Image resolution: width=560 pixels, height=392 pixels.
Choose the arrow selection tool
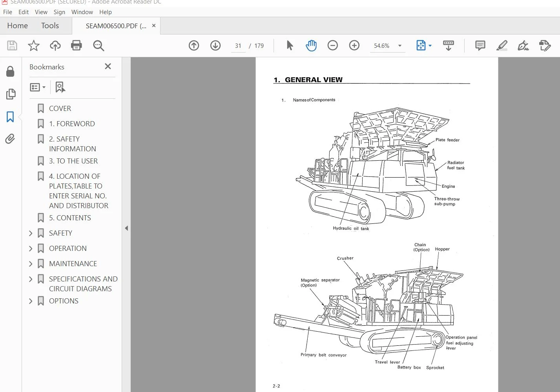coord(290,46)
